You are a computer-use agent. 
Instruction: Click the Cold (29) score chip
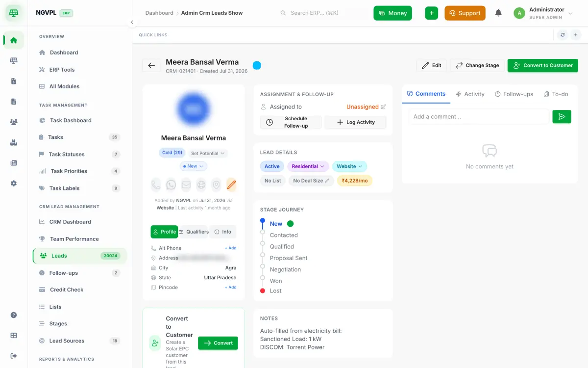172,153
